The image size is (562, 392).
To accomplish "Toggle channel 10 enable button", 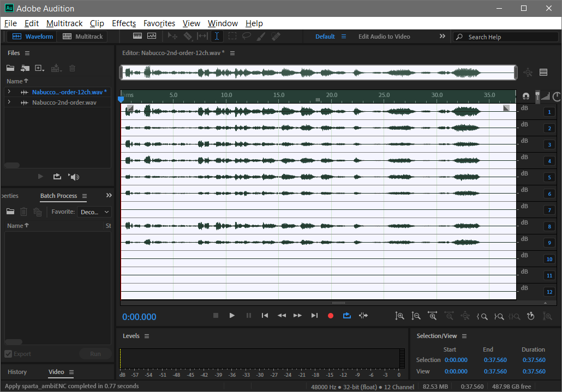I will [x=549, y=259].
